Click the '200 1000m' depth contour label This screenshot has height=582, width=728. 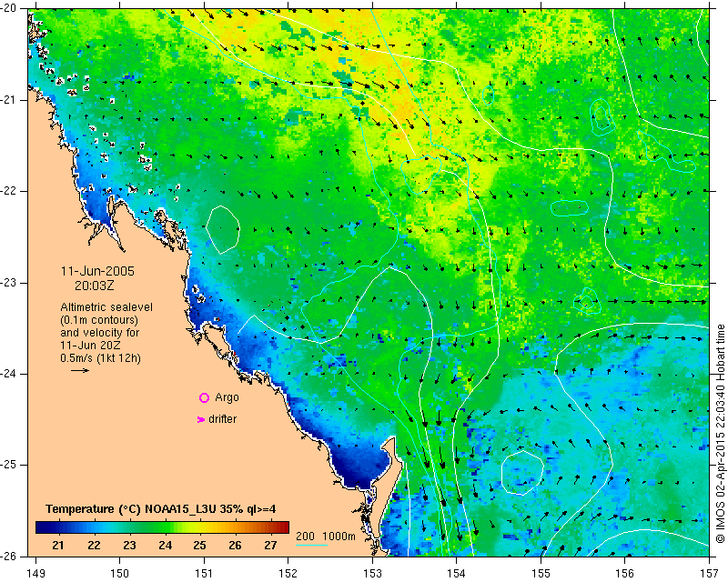[326, 536]
